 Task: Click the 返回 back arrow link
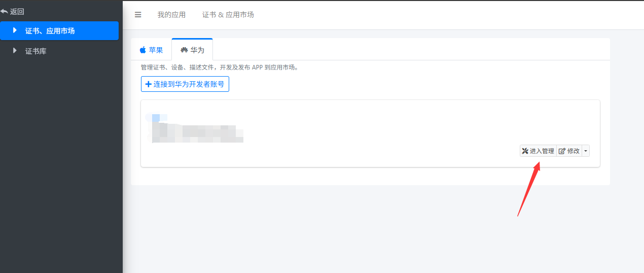point(13,12)
